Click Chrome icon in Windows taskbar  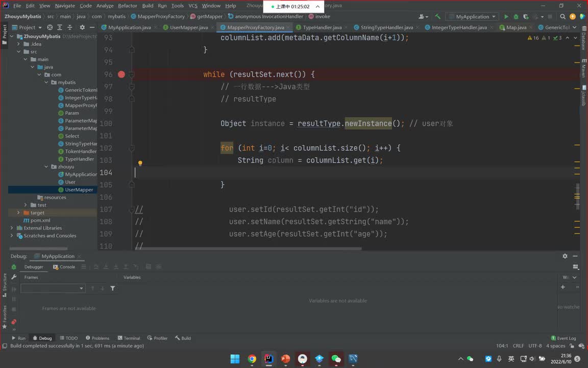point(252,359)
